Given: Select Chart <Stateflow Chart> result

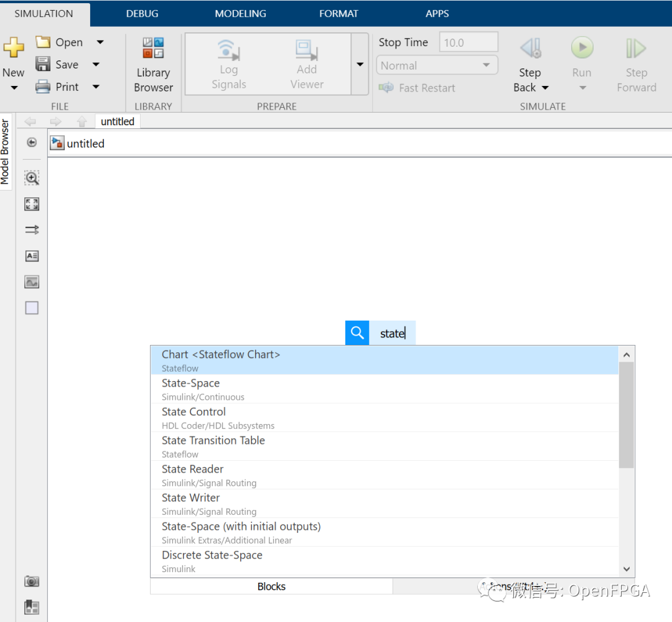Looking at the screenshot, I should [385, 360].
